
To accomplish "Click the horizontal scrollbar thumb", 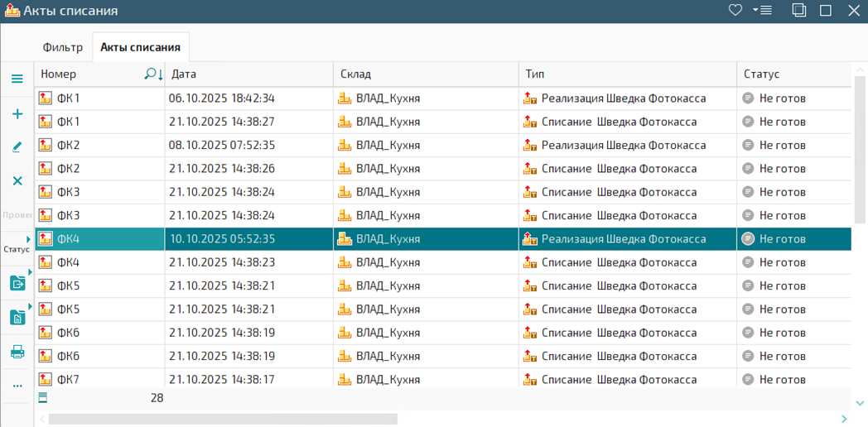I will [x=222, y=419].
